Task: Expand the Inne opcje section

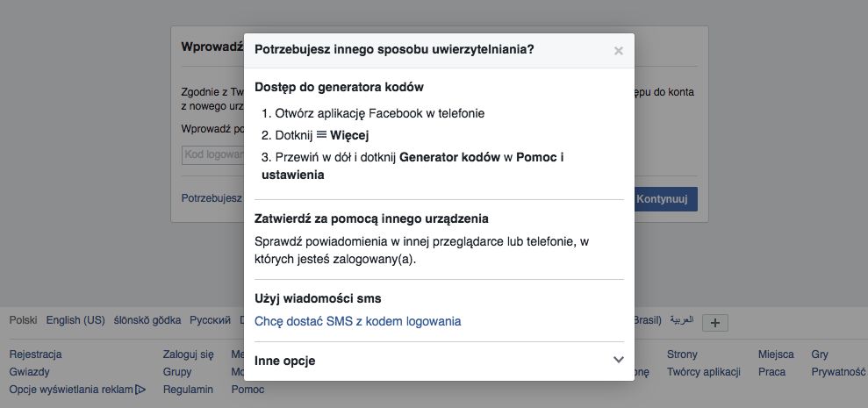Action: pyautogui.click(x=618, y=360)
